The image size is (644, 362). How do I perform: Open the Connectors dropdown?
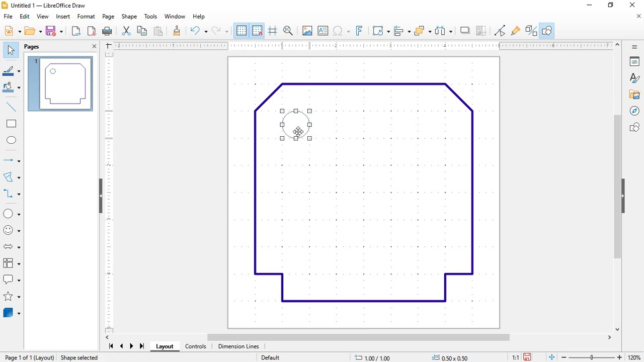(19, 194)
